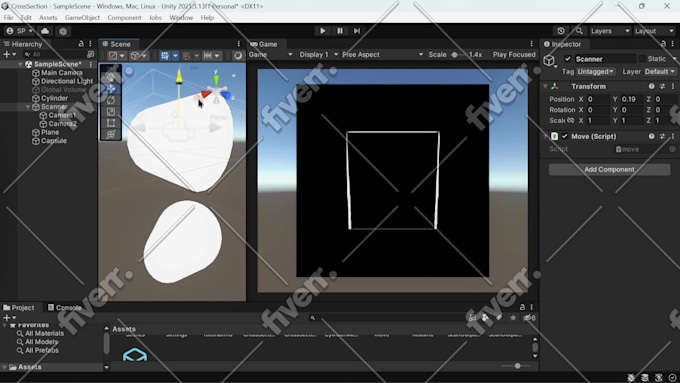Open the Game view mode dropdown
The height and width of the screenshot is (383, 680).
coord(271,55)
